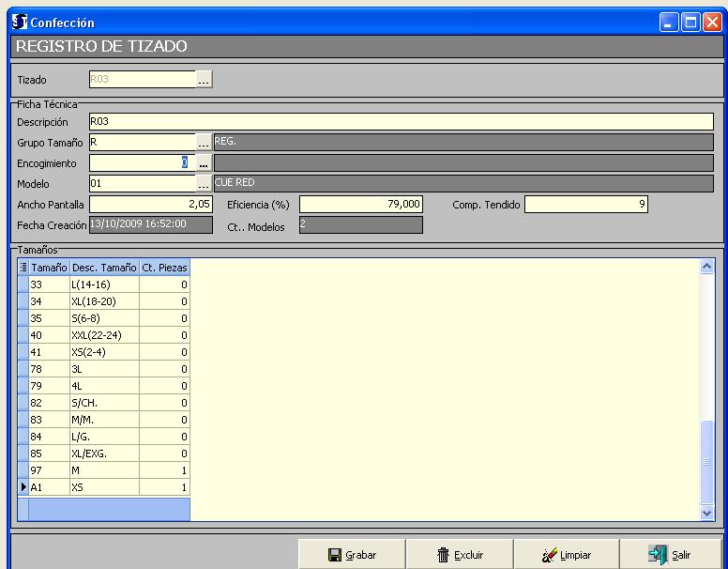Select the Ct. Piezas cell for size M
Image resolution: width=728 pixels, height=569 pixels.
[164, 470]
